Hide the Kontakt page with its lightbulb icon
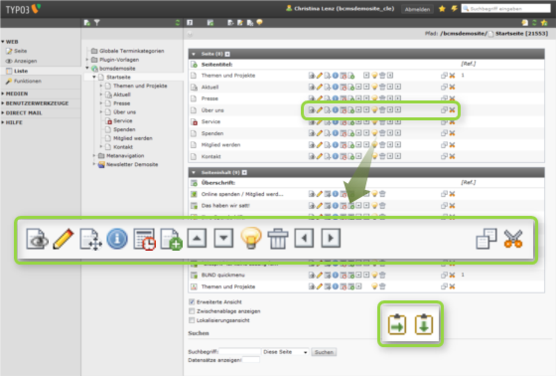556x376 pixels. click(374, 156)
